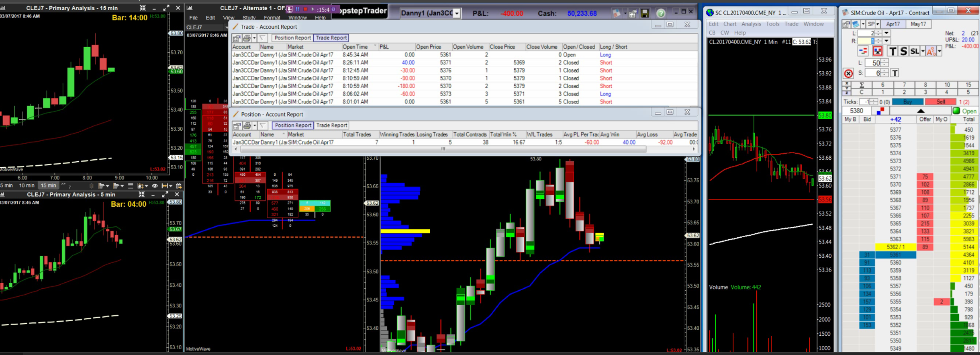Image resolution: width=980 pixels, height=355 pixels.
Task: Click the red X cancel all orders icon
Action: point(848,73)
